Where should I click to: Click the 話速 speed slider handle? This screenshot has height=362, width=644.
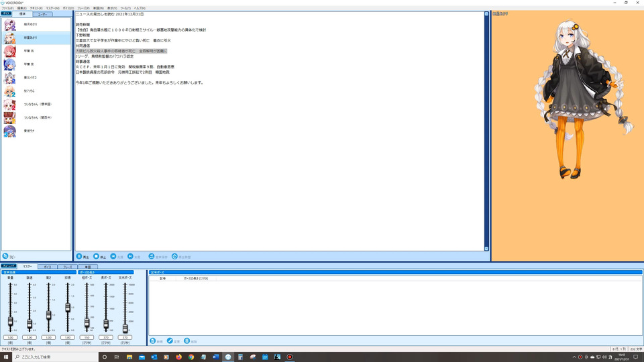point(30,324)
